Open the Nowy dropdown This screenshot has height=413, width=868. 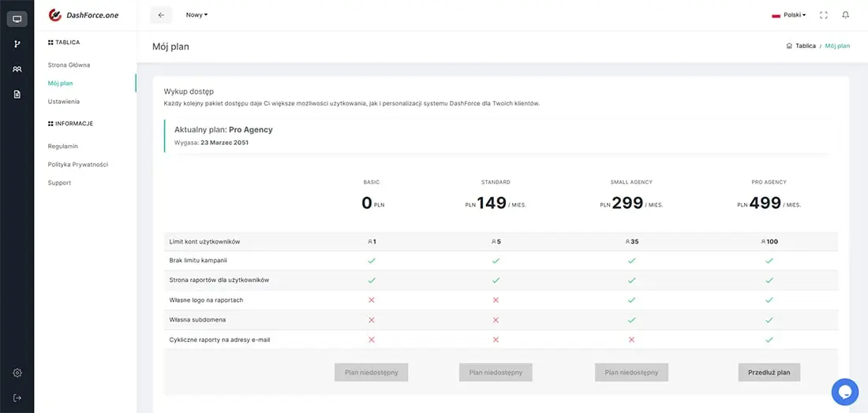coord(196,15)
